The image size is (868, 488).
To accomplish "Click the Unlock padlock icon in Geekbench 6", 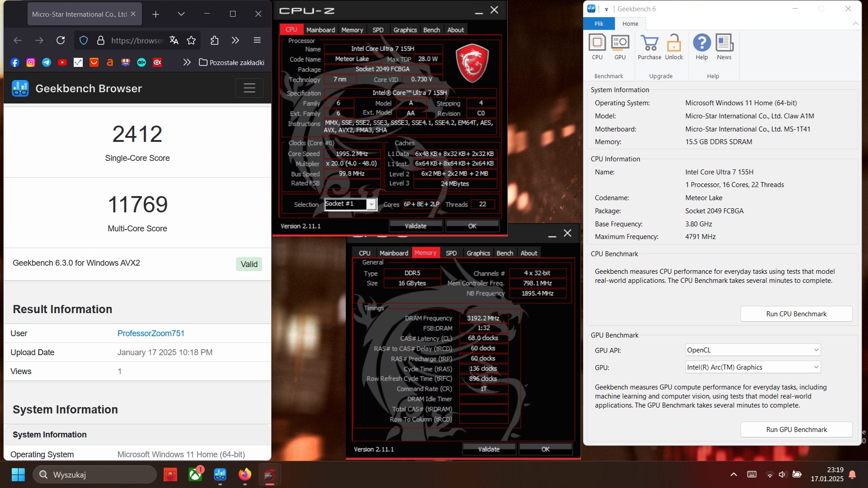I will coord(674,47).
